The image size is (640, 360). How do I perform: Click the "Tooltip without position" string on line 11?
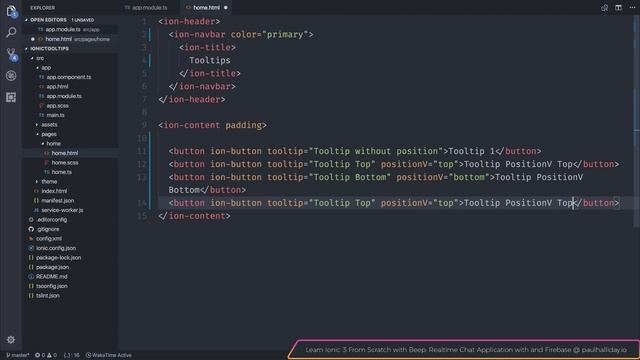click(x=378, y=151)
